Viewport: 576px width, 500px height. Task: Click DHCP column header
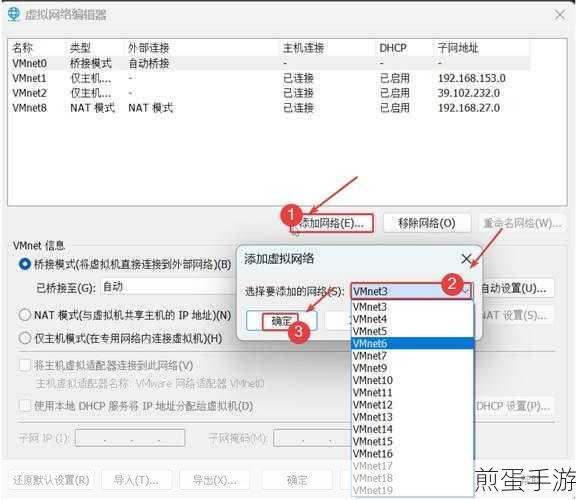(x=393, y=48)
